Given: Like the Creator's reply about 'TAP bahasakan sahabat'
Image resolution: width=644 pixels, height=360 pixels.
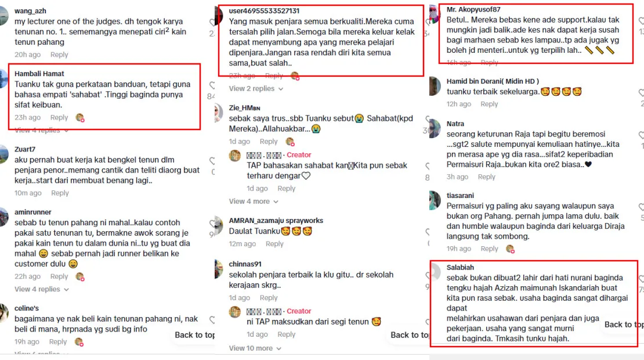Looking at the screenshot, I should click(428, 166).
